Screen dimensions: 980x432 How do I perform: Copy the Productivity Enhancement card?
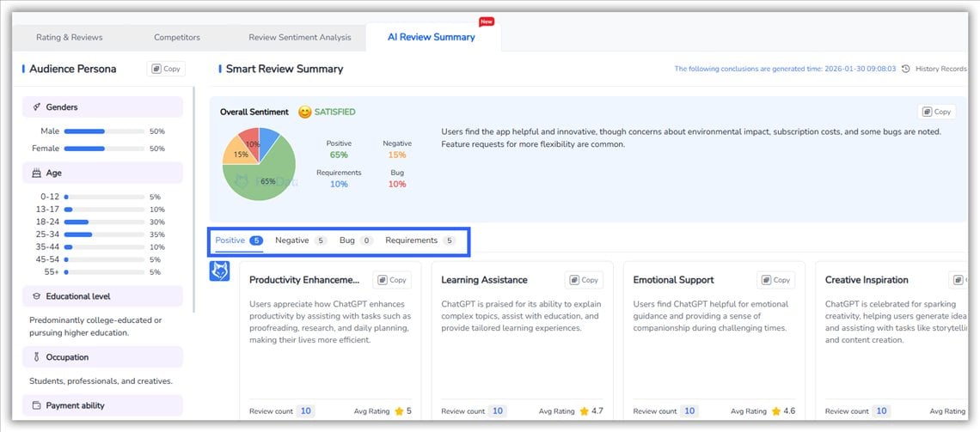(x=393, y=280)
